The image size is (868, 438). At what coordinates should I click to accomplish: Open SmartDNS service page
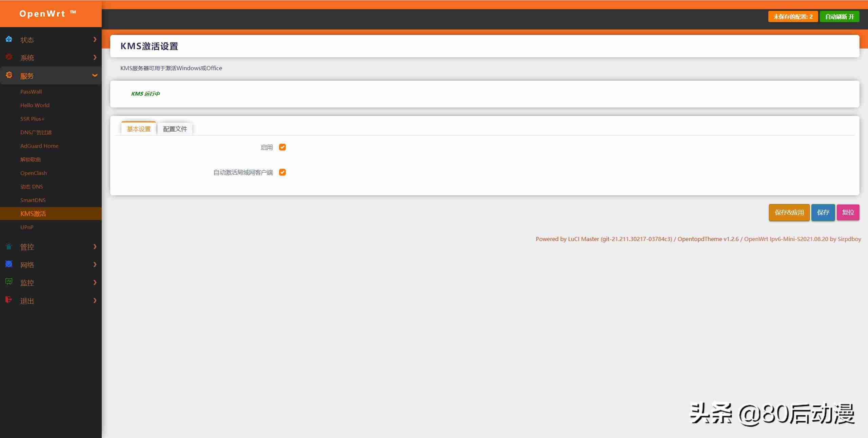(33, 200)
